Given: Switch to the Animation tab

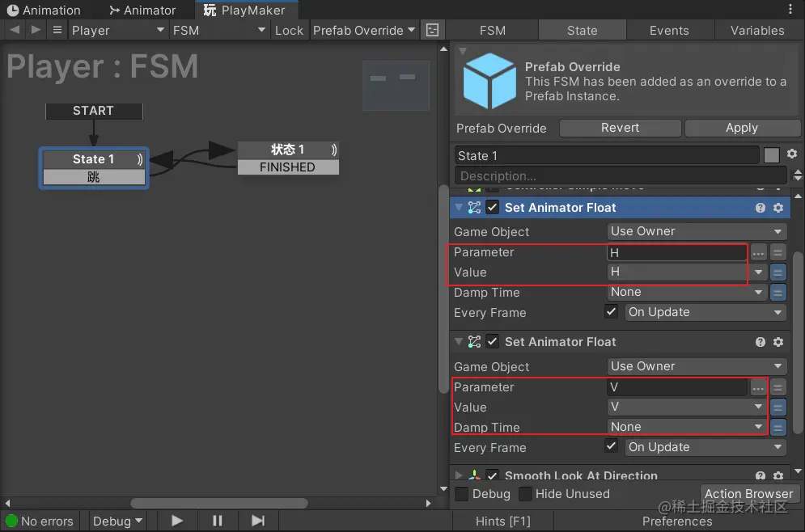Looking at the screenshot, I should (44, 10).
